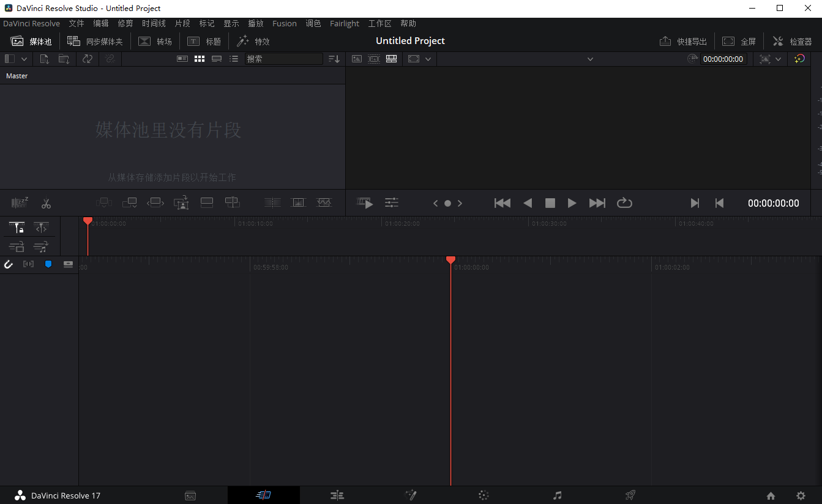This screenshot has height=504, width=822.
Task: Toggle loop playback
Action: tap(624, 202)
